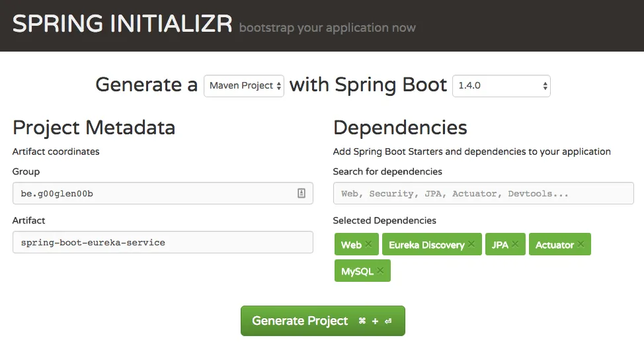Click the Group field label
This screenshot has height=344, width=644.
(26, 171)
